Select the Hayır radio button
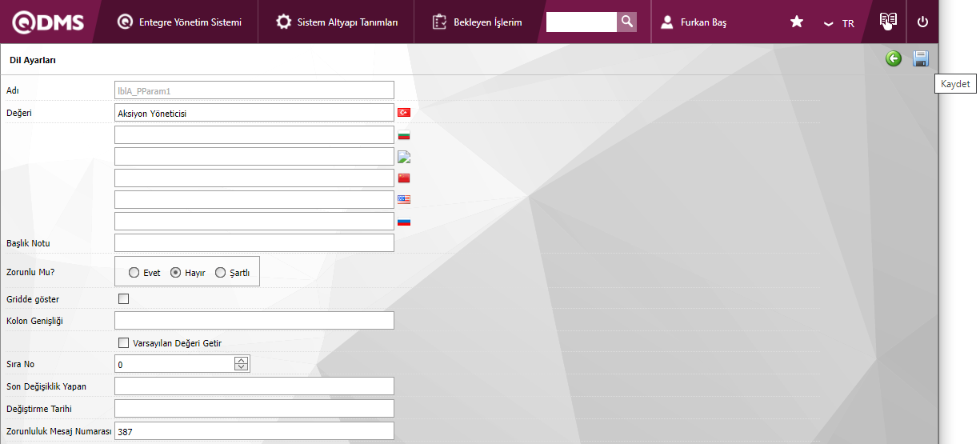 coord(176,273)
